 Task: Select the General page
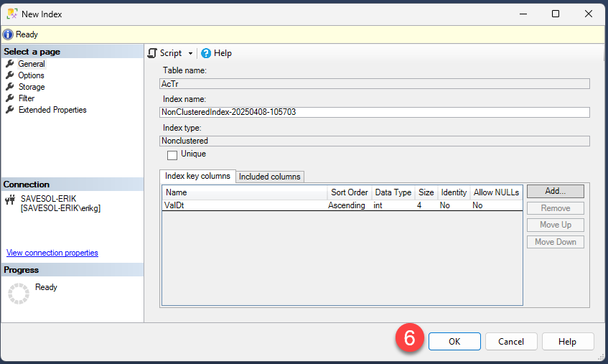coord(31,64)
